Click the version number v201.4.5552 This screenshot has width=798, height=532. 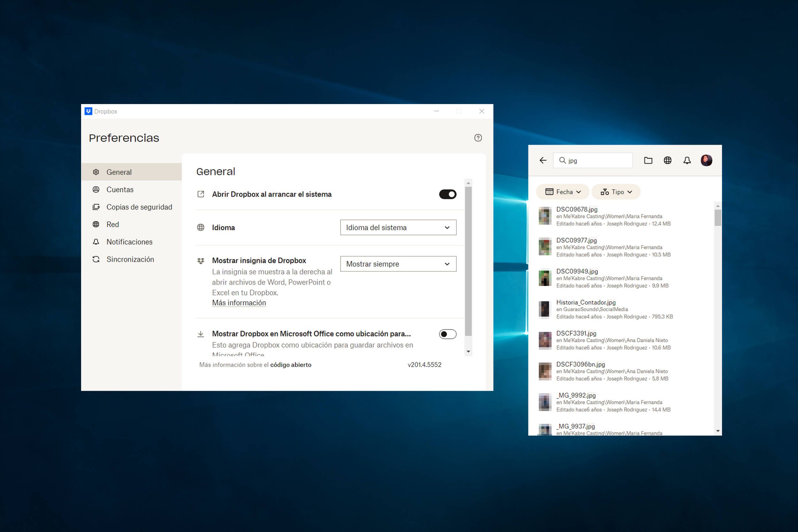[425, 365]
